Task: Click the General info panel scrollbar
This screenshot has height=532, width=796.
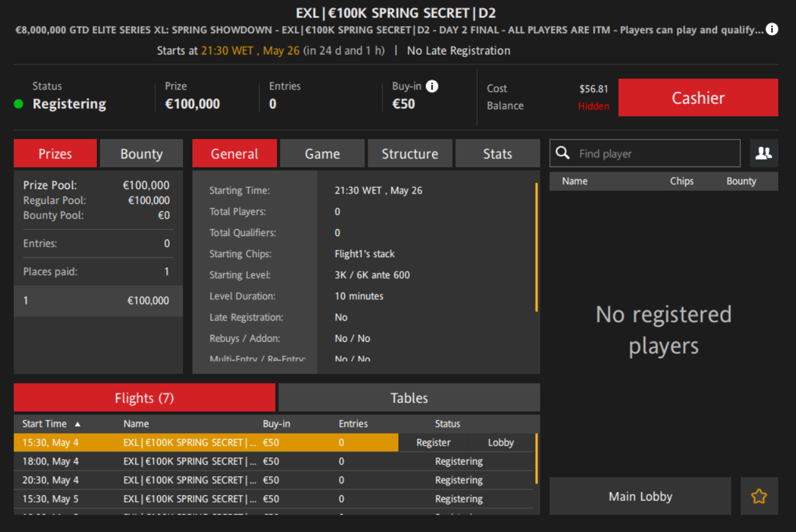Action: click(x=536, y=247)
